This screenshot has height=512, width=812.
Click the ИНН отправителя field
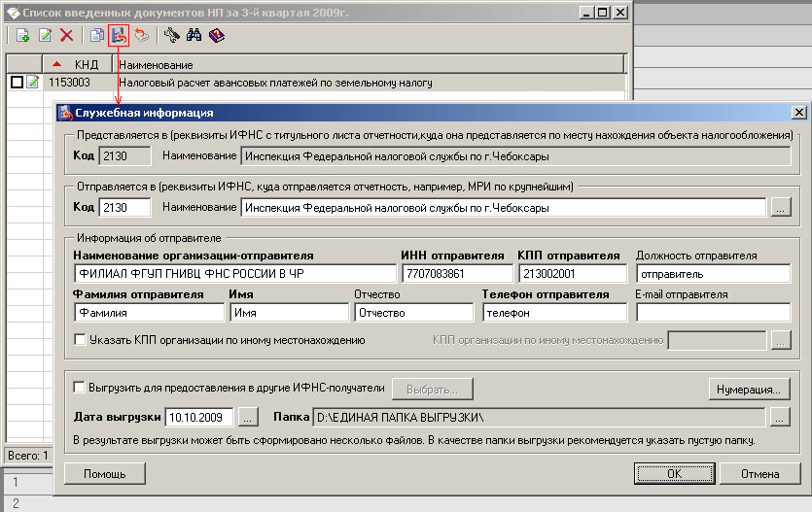[x=457, y=274]
